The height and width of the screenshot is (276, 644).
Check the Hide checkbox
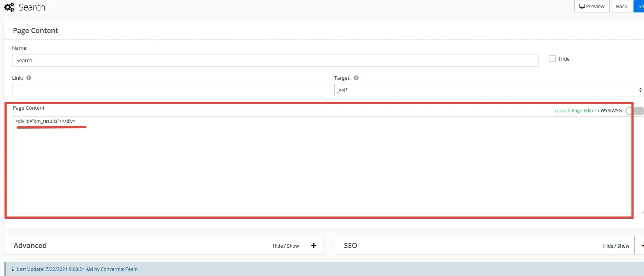click(x=552, y=59)
